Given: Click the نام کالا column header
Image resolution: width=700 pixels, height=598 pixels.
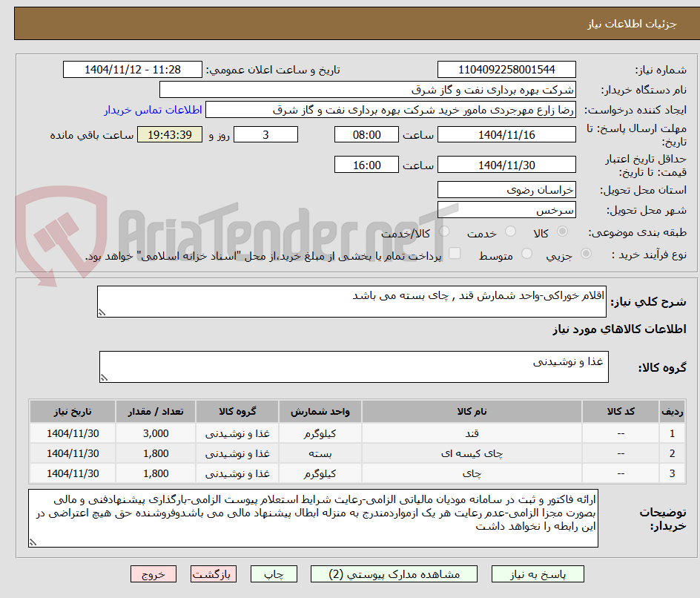Looking at the screenshot, I should pos(472,411).
